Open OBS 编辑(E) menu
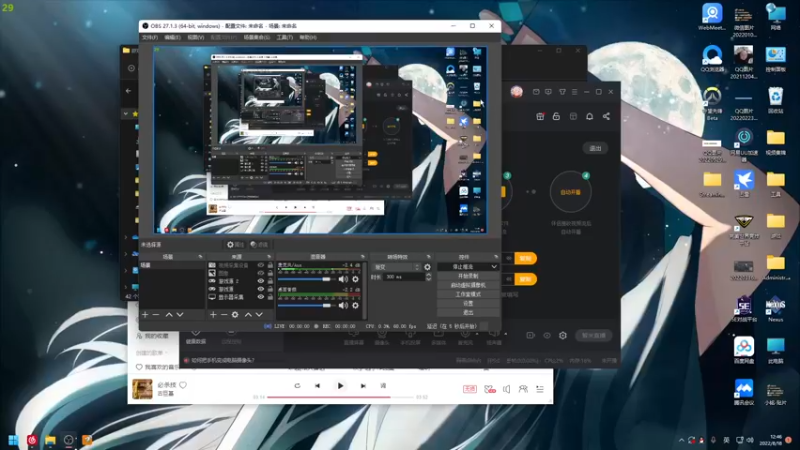800x450 pixels. [x=172, y=37]
